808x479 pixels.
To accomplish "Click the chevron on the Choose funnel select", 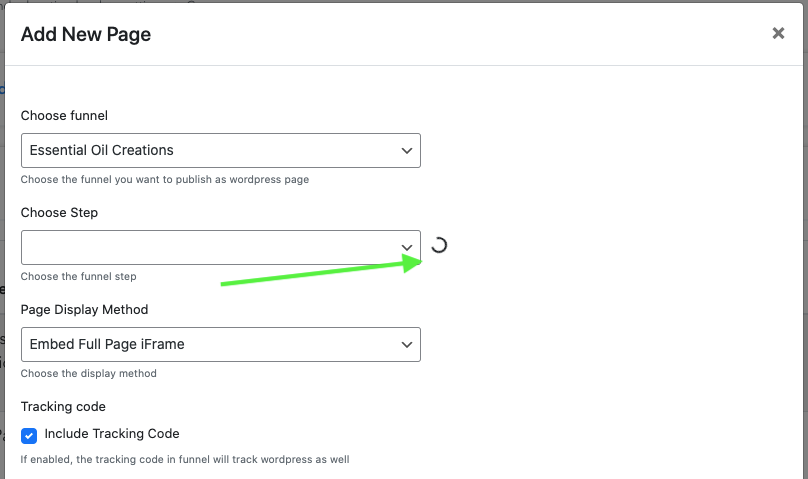I will (x=406, y=150).
